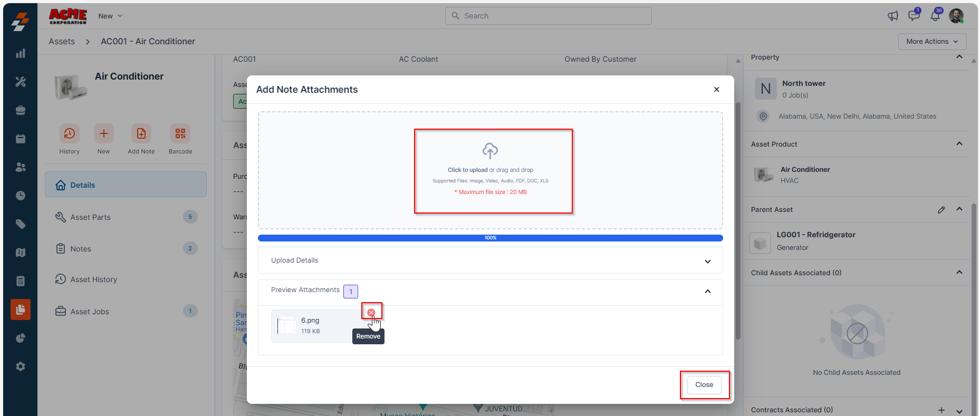Open the clock timesheet icon in sidebar
980x416 pixels.
point(21,196)
